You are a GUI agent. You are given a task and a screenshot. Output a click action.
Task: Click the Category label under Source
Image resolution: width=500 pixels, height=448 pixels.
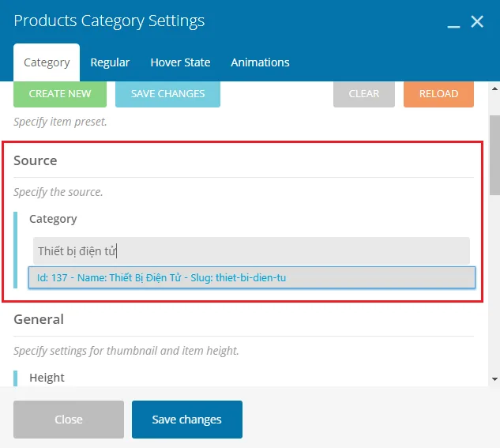coord(53,219)
